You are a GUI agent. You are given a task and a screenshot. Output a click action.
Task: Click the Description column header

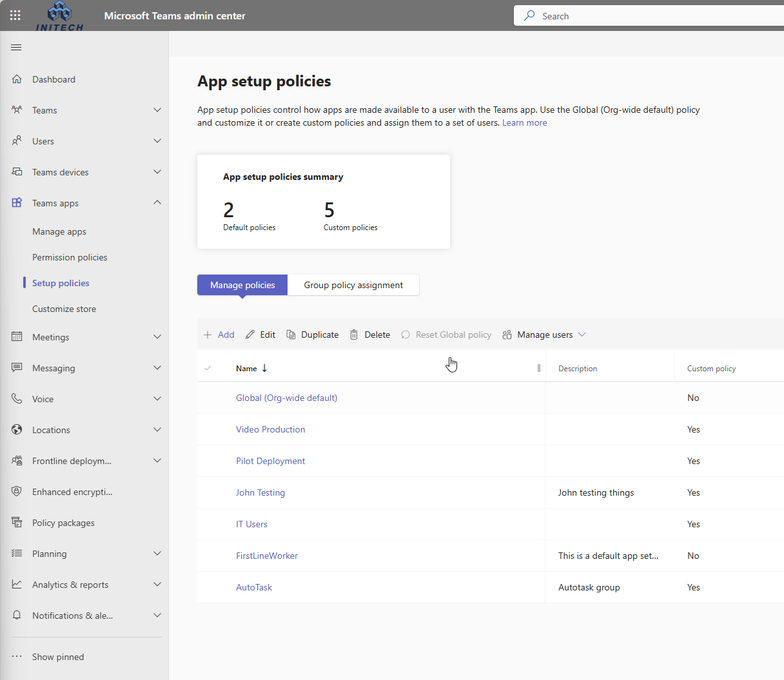(x=578, y=369)
